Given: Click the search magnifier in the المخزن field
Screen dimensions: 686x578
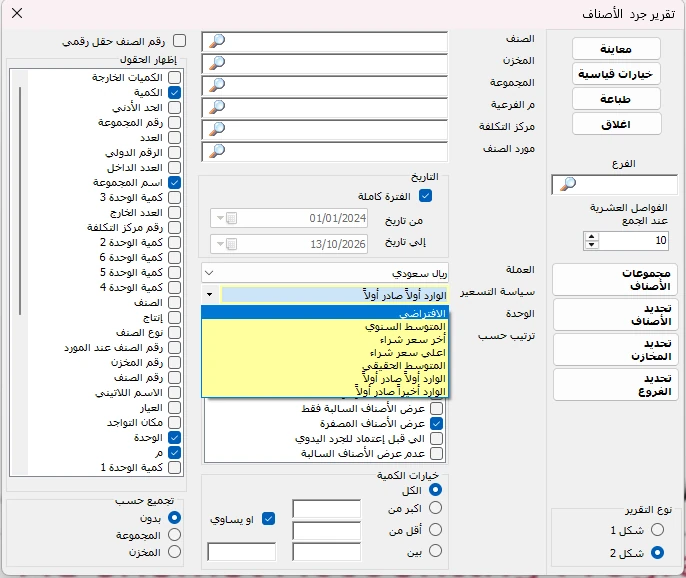Looking at the screenshot, I should [217, 63].
